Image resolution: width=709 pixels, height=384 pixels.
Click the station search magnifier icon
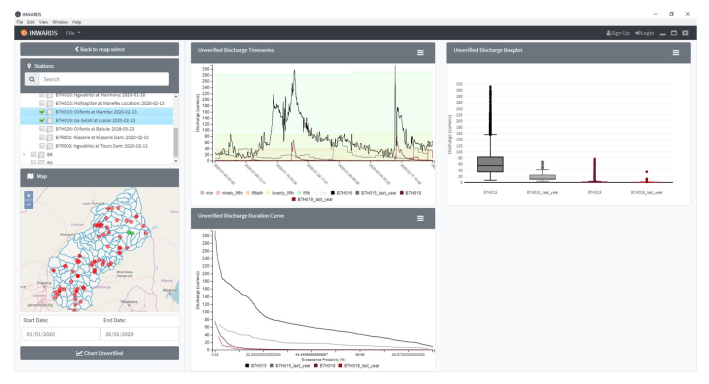pyautogui.click(x=32, y=79)
